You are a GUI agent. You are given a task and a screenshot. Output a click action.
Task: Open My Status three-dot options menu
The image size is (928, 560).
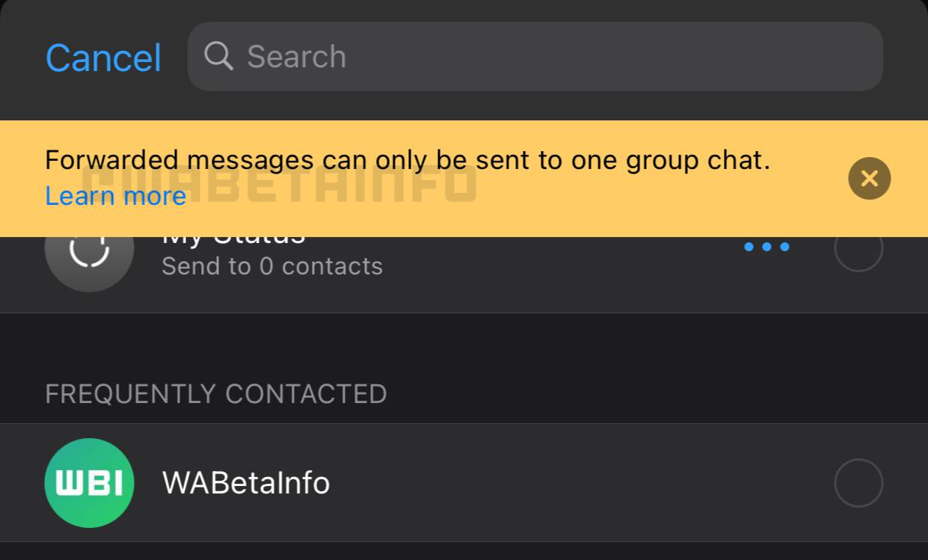(766, 247)
